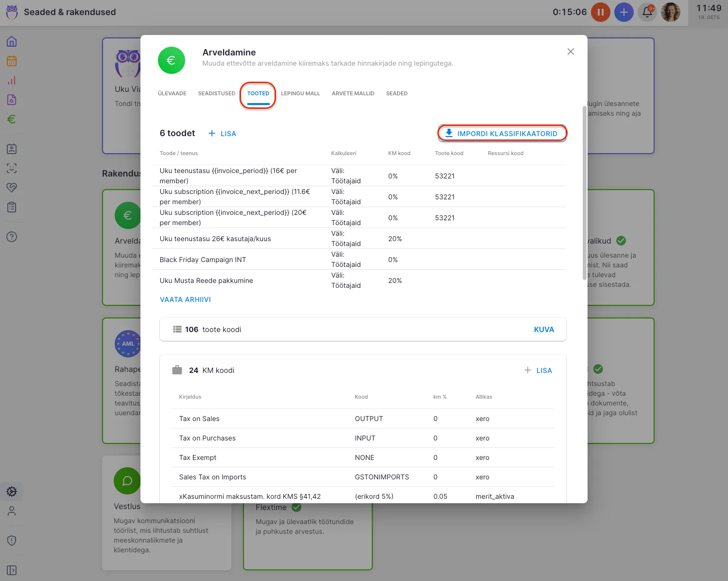
Task: Switch to the Ülevaade tab
Action: click(172, 93)
